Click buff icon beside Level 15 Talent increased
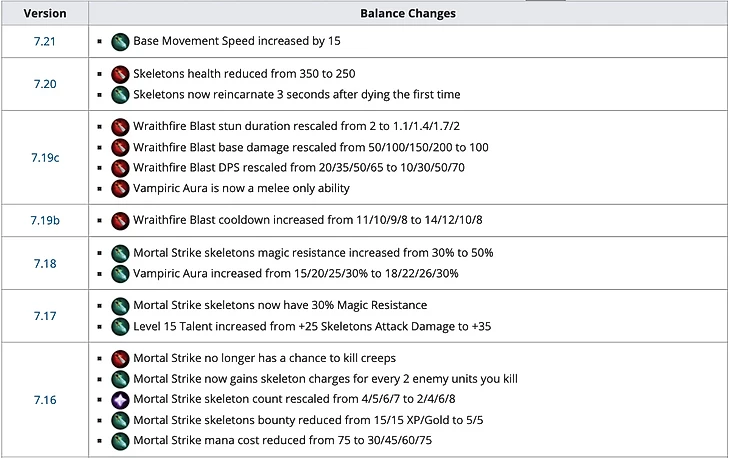 pyautogui.click(x=120, y=325)
